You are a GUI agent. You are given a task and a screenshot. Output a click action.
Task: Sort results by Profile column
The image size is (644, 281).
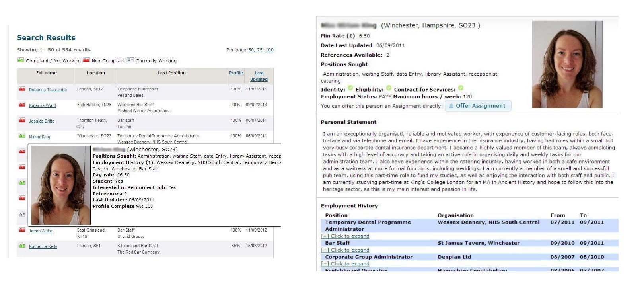235,73
